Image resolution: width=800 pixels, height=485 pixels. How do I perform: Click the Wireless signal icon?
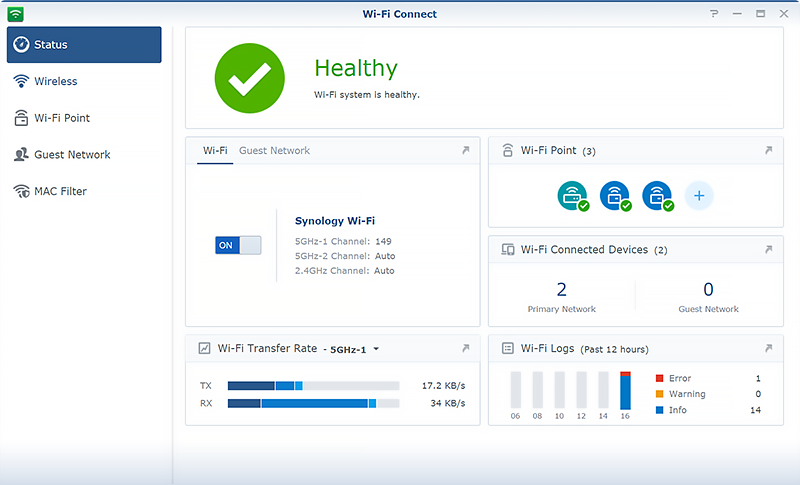(21, 81)
